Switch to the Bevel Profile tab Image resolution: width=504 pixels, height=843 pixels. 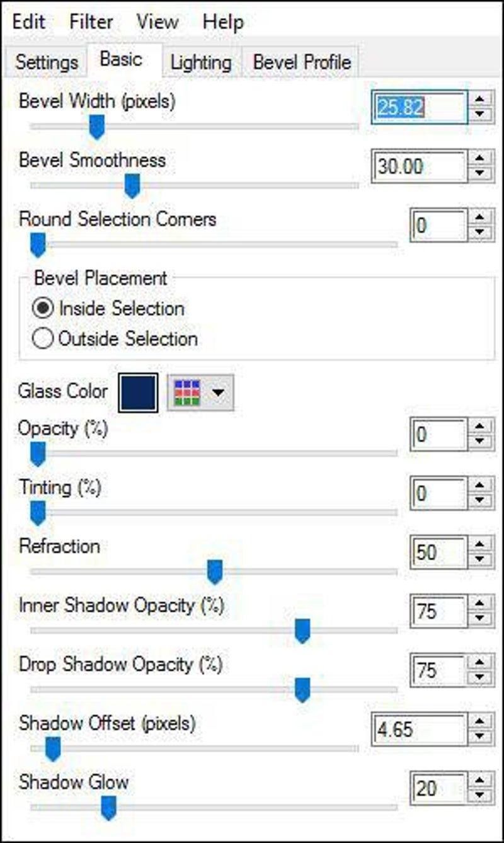coord(302,63)
